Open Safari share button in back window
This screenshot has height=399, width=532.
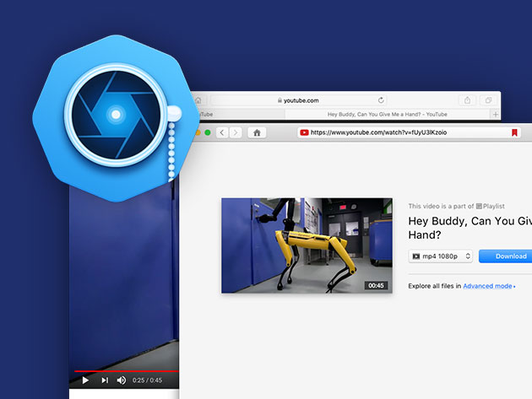click(x=467, y=100)
